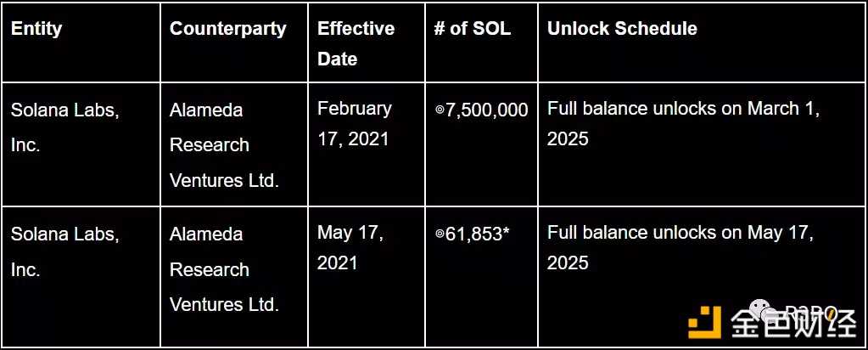Screen dimensions: 868x350
Task: Click the February 17, 2021 date cell
Action: click(354, 123)
